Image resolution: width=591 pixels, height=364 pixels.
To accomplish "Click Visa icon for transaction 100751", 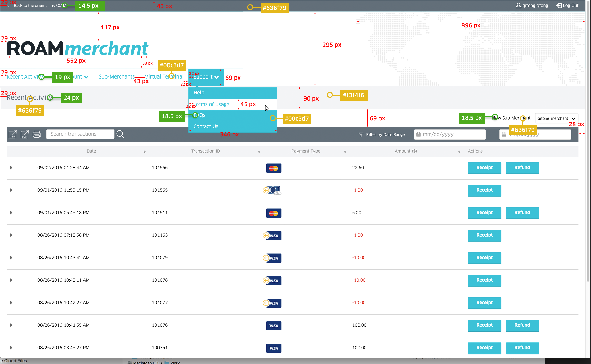I will click(x=273, y=348).
